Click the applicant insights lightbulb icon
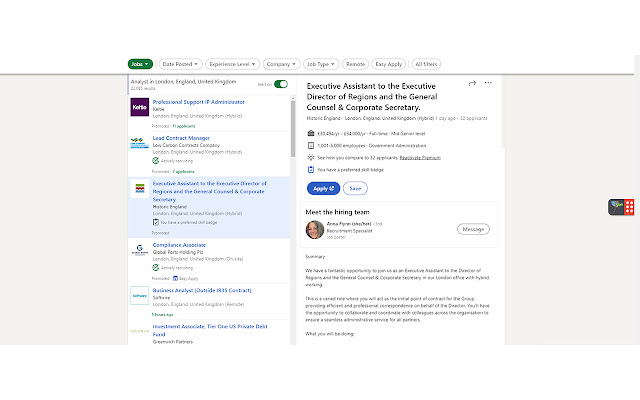 pyautogui.click(x=311, y=158)
